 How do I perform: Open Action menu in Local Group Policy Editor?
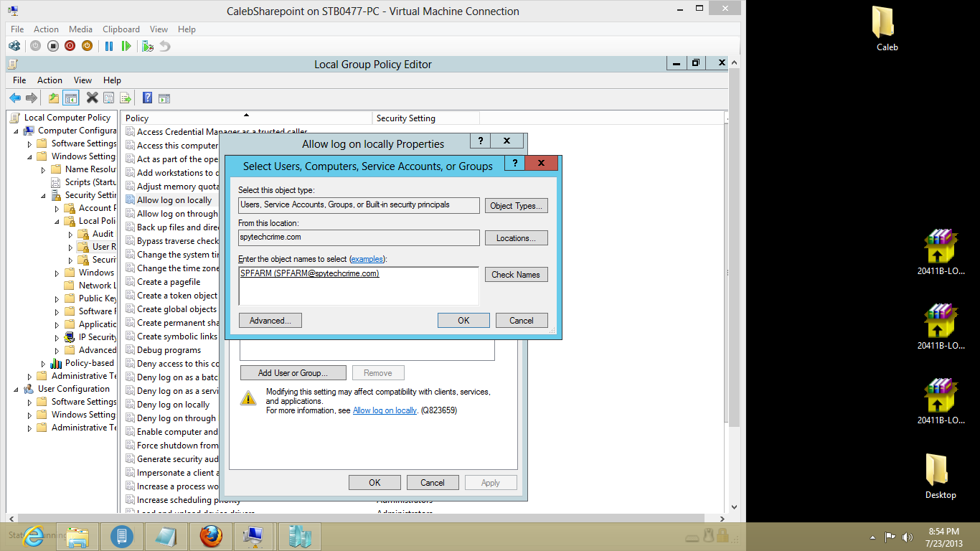50,80
